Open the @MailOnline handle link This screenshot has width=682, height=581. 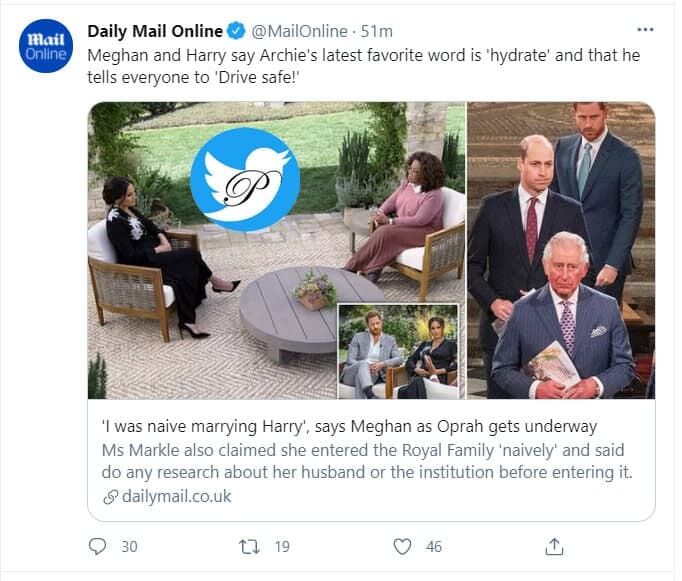tap(299, 31)
